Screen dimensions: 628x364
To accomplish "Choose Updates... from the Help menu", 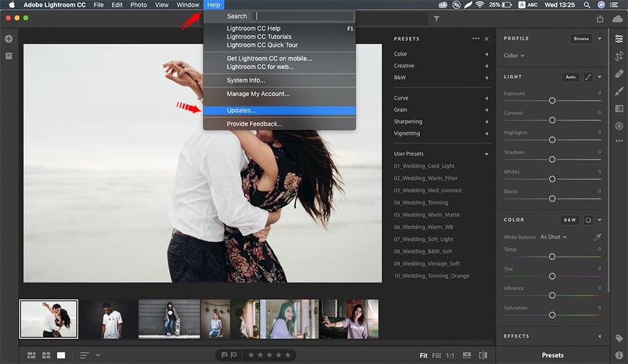I will [241, 110].
